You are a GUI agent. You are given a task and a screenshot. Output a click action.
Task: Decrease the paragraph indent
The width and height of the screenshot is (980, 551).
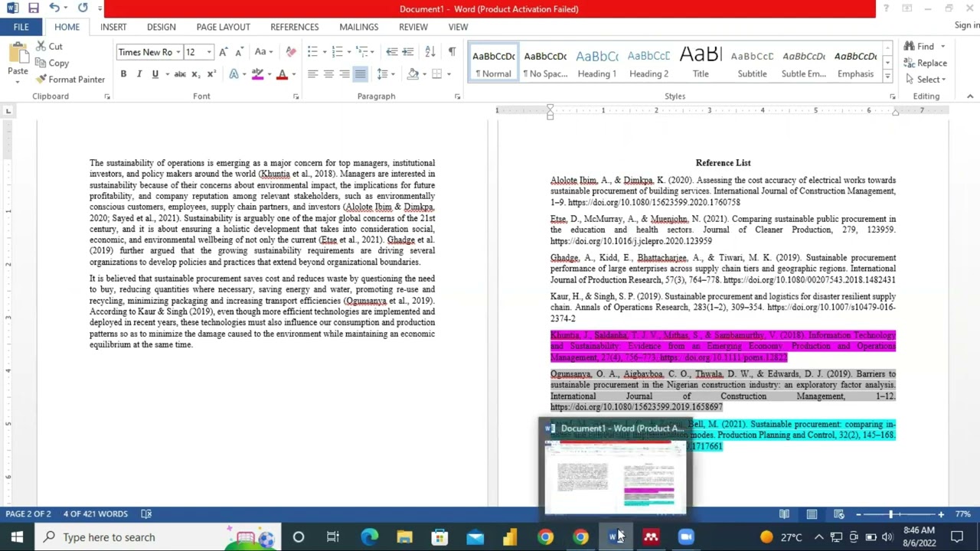(391, 52)
